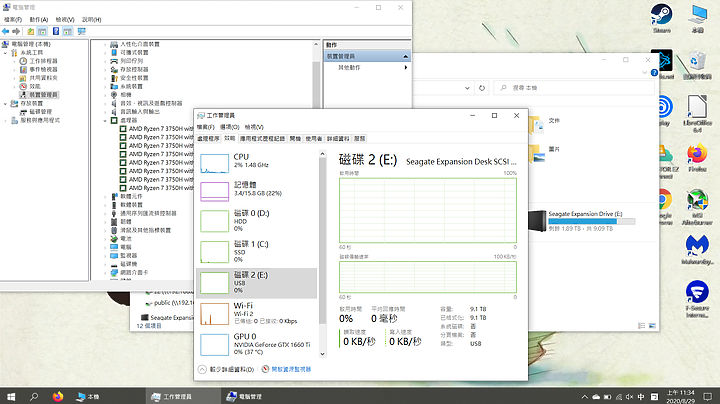Screen dimensions: 720x404
Task: Click the taskbar search magnifier
Action: point(34,396)
